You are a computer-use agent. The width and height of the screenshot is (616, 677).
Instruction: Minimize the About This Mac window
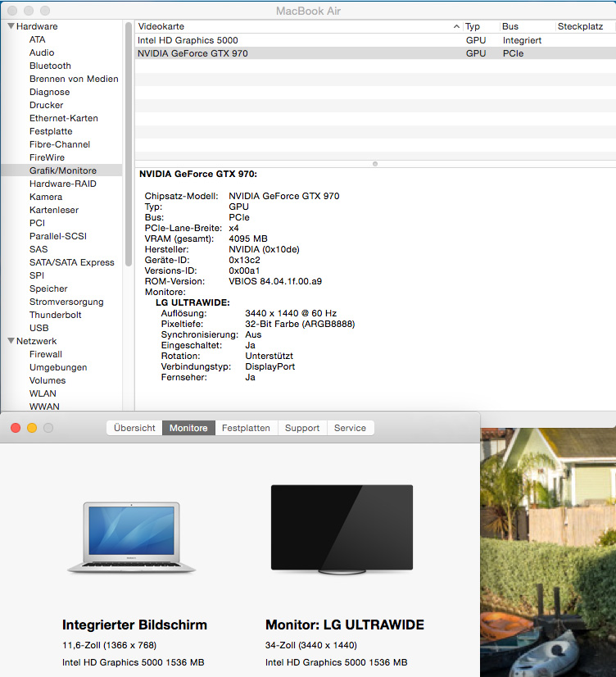point(32,428)
